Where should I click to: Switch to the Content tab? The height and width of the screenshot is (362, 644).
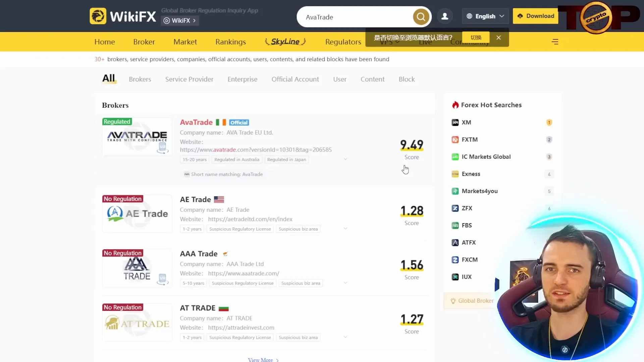[372, 79]
